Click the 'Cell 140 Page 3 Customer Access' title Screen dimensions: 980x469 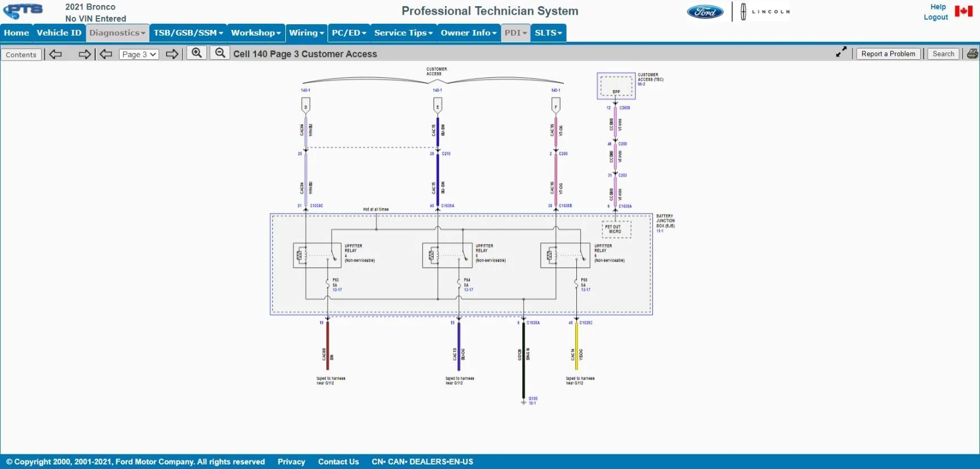coord(305,54)
